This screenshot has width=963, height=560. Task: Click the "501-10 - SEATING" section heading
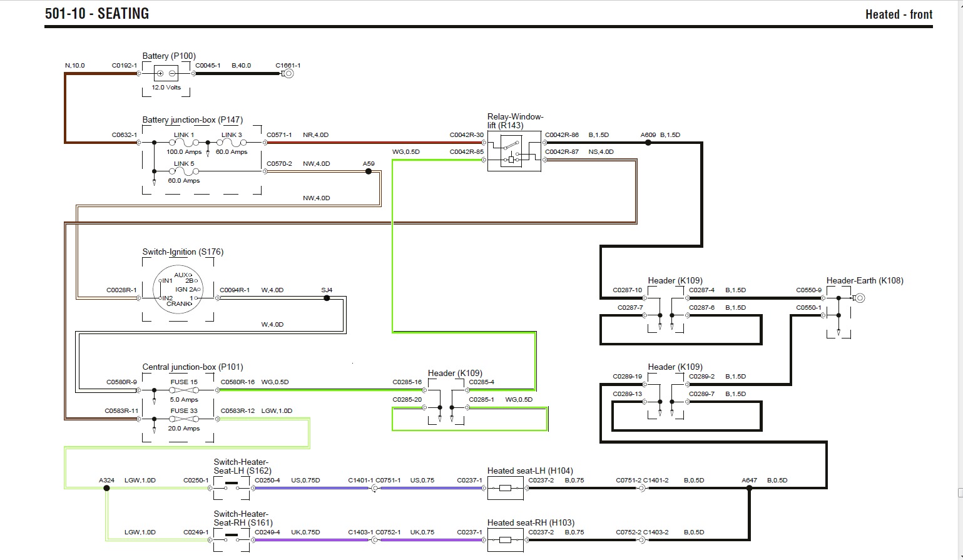97,14
